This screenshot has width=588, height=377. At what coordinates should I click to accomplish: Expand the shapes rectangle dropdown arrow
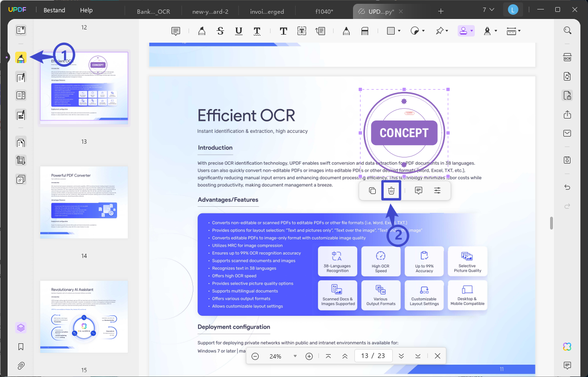click(399, 31)
